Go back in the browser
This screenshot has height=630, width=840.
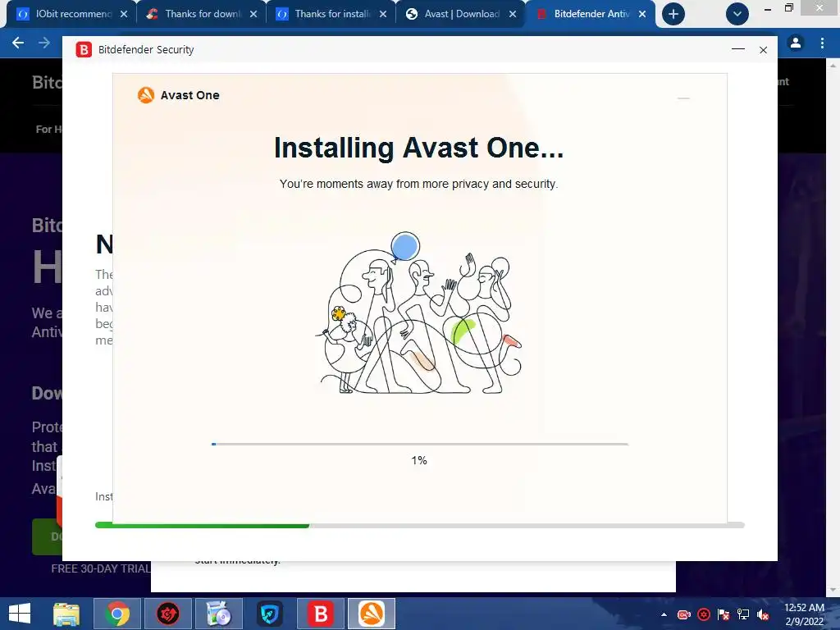coord(18,43)
